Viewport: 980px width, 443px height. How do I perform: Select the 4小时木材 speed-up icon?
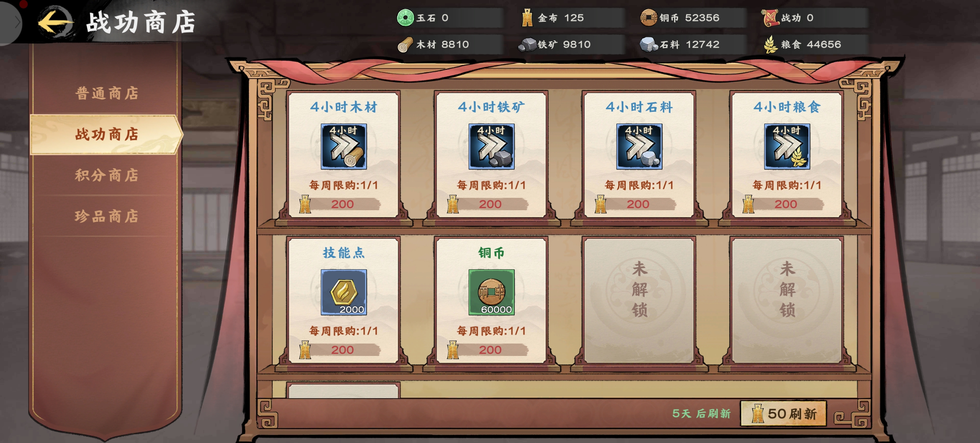pyautogui.click(x=343, y=146)
